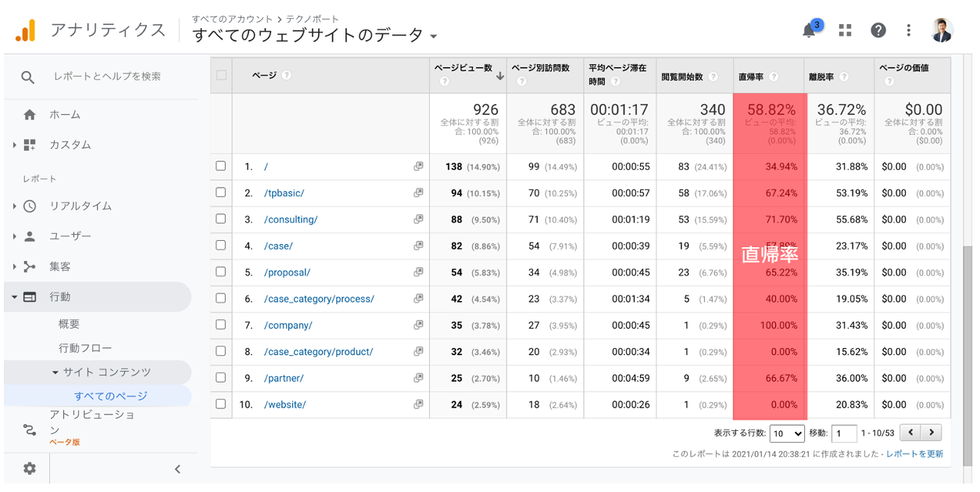
Task: Check the row 1 / checkbox
Action: (x=221, y=167)
